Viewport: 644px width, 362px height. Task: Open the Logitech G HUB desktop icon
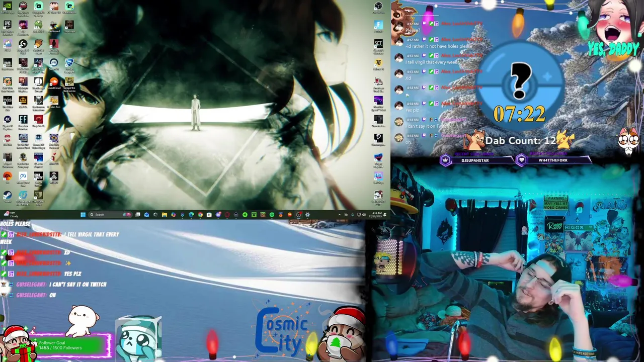click(23, 46)
